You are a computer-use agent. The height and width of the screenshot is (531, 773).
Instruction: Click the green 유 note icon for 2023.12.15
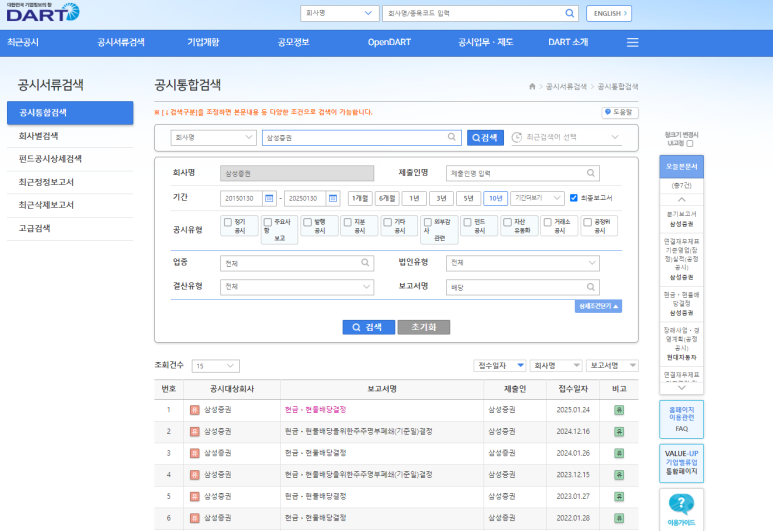(x=619, y=475)
